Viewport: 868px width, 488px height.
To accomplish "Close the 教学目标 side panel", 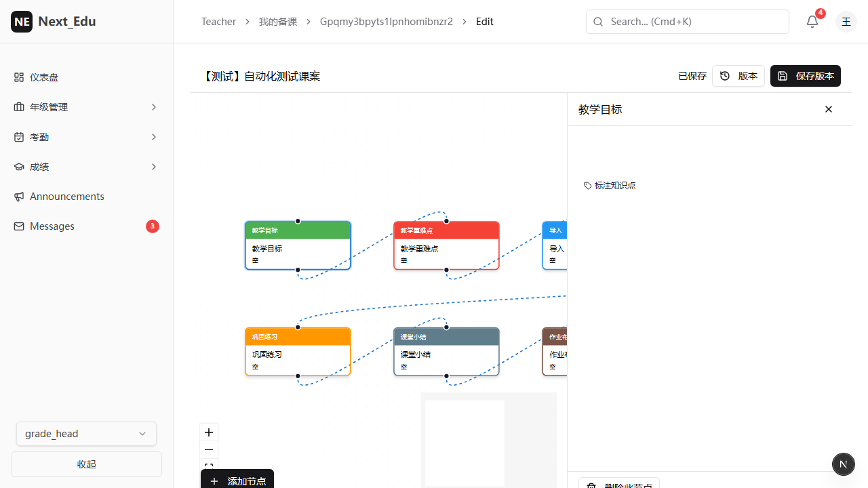I will point(829,109).
